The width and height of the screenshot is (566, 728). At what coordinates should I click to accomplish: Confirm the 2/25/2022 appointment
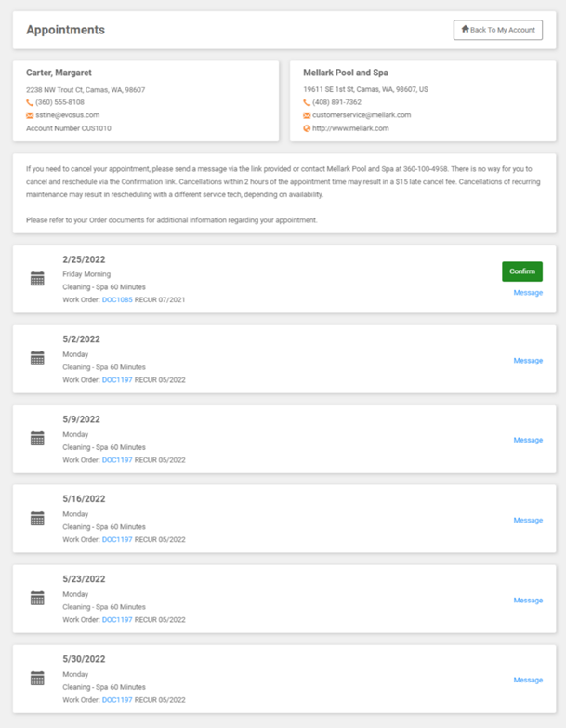522,271
